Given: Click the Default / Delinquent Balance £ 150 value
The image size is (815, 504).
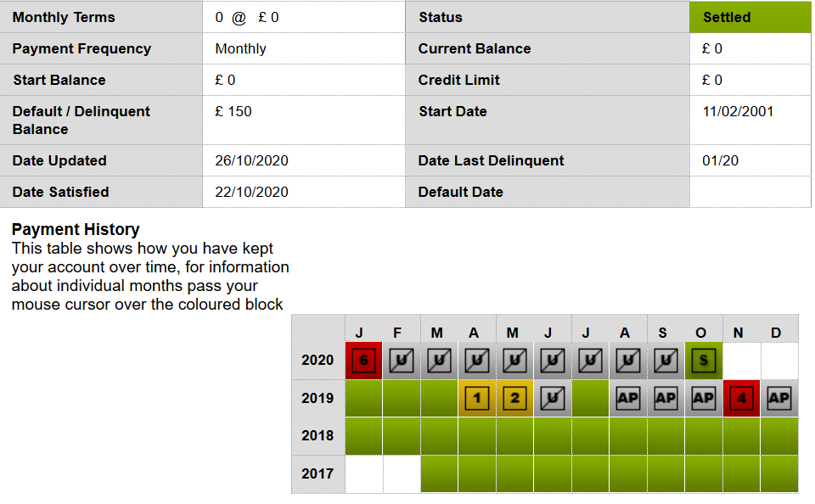Looking at the screenshot, I should (233, 112).
